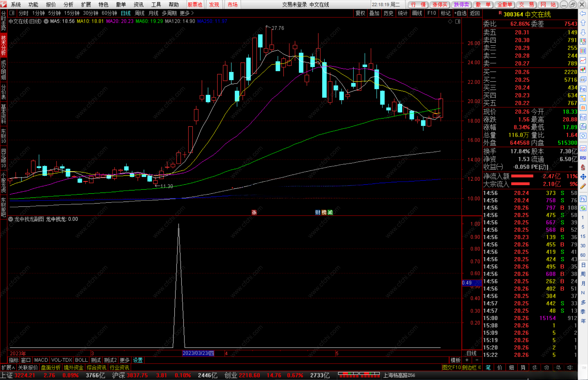
Task: Click the red trend line chart icon
Action: click(583, 60)
